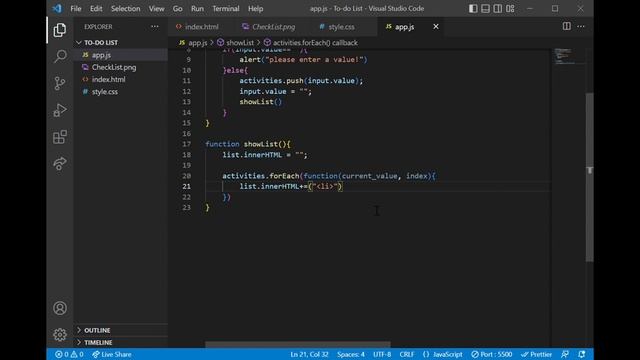Click Ln 21, Col 32 cursor position
640x360 pixels.
click(309, 354)
